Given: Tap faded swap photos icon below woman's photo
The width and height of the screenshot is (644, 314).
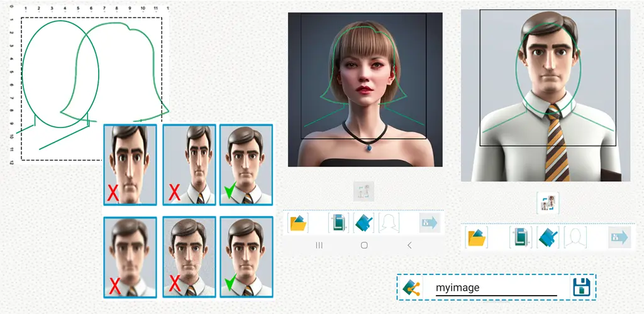Looking at the screenshot, I should click(x=364, y=192).
